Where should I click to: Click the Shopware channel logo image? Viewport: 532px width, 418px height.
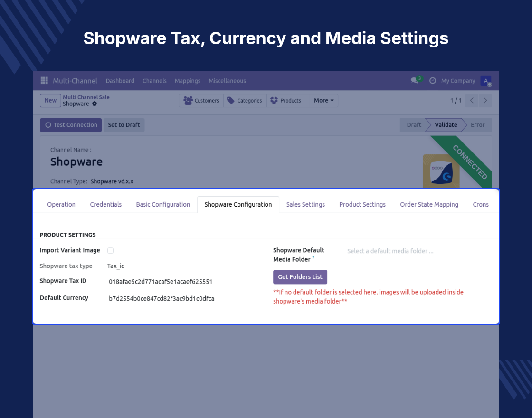441,171
